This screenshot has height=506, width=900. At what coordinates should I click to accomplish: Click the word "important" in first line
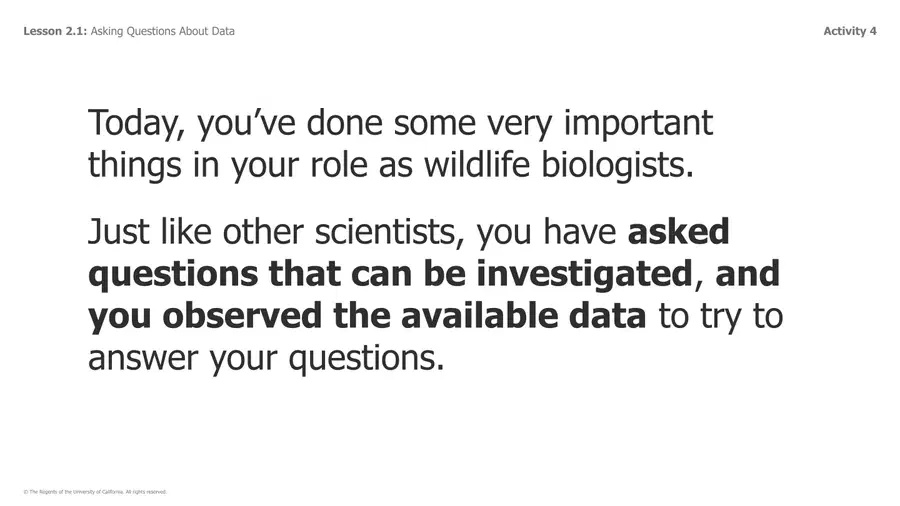coord(638,123)
